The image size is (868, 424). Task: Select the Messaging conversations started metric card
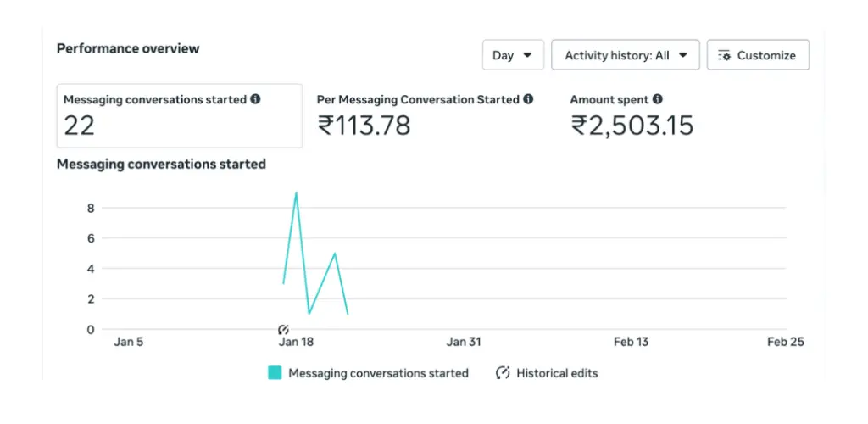pyautogui.click(x=179, y=116)
